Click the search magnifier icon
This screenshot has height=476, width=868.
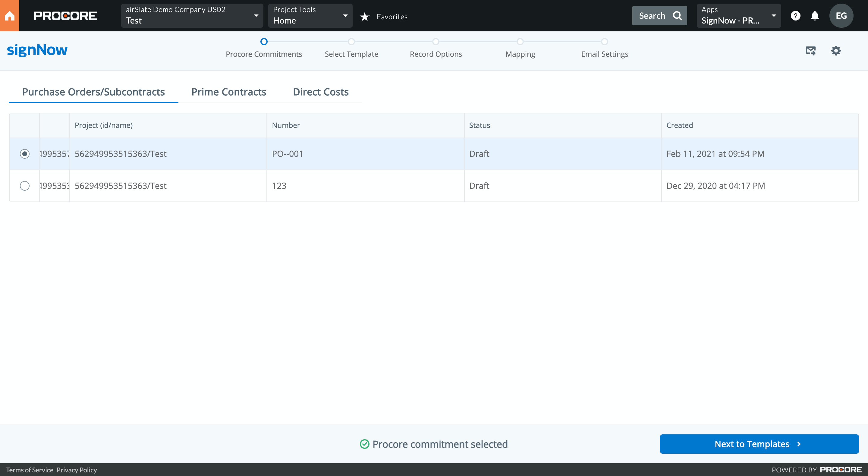677,15
